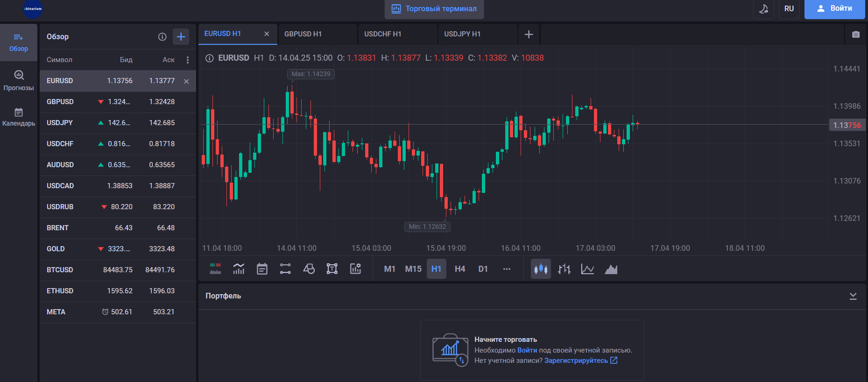Click the shapes drawing tool icon

tap(309, 269)
